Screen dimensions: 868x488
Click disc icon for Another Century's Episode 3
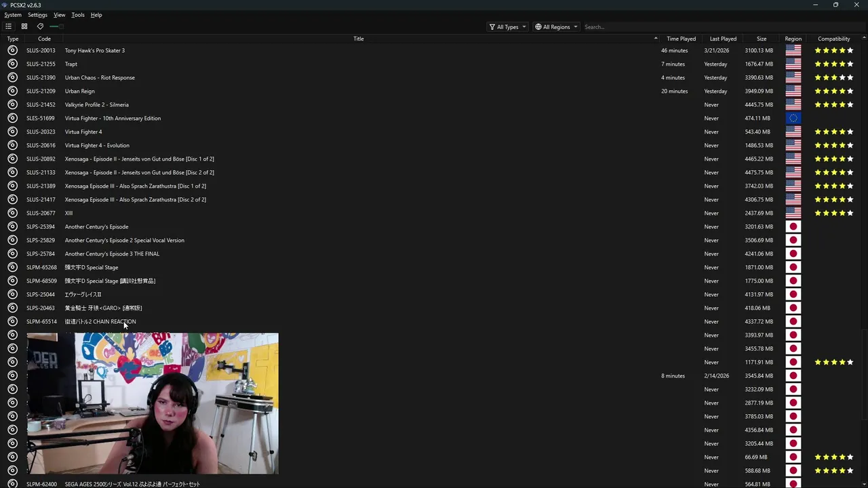12,253
